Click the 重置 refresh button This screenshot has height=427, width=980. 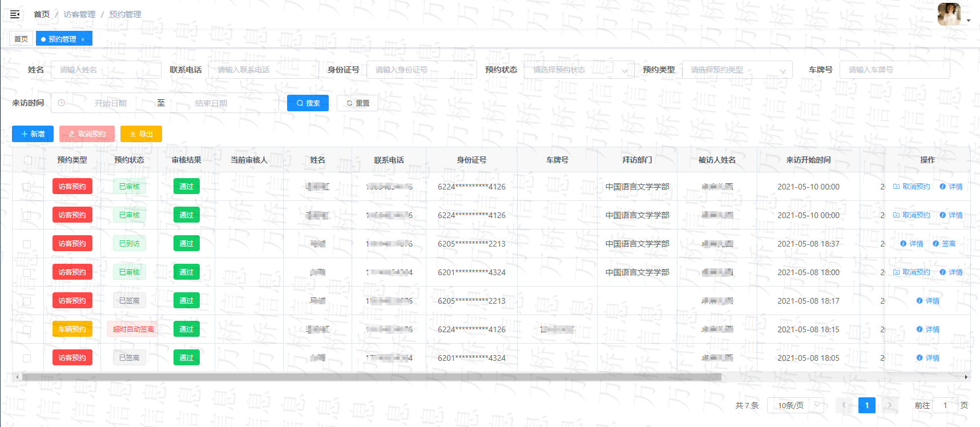click(x=357, y=103)
